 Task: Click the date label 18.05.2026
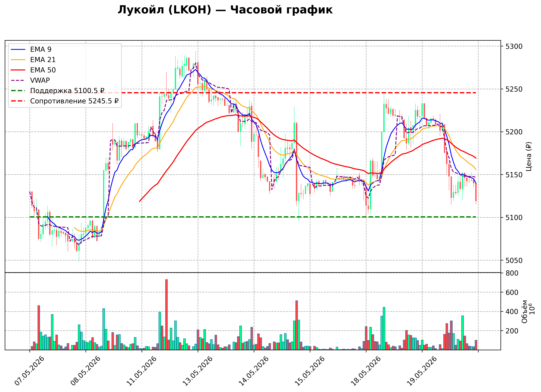point(366,371)
